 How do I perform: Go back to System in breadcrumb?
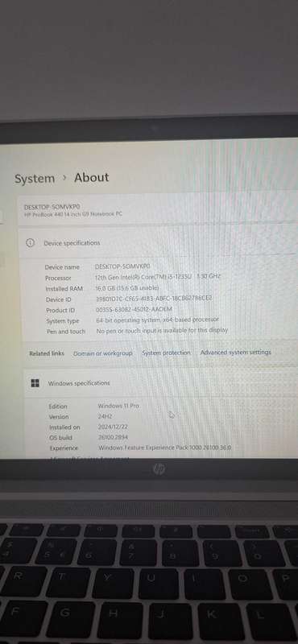tap(35, 179)
